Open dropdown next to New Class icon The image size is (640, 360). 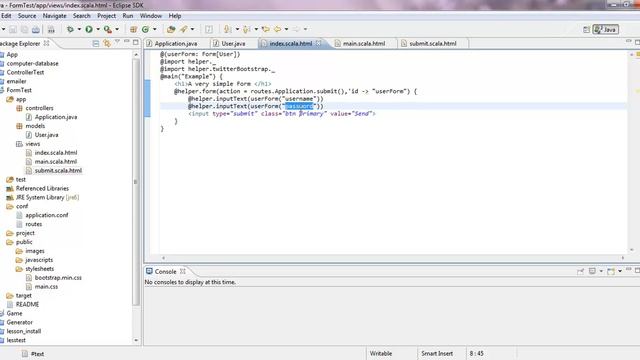[155, 29]
